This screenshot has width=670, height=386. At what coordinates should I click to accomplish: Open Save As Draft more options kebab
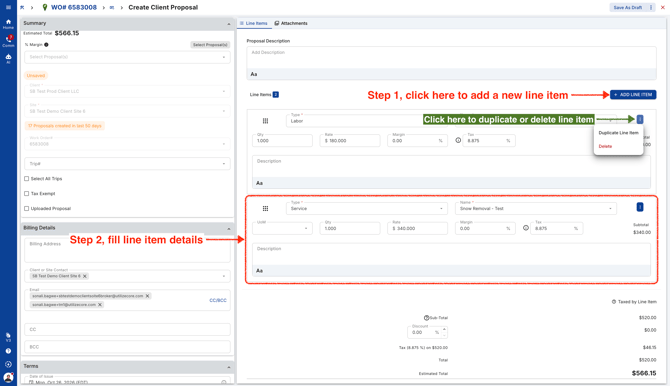click(x=651, y=7)
